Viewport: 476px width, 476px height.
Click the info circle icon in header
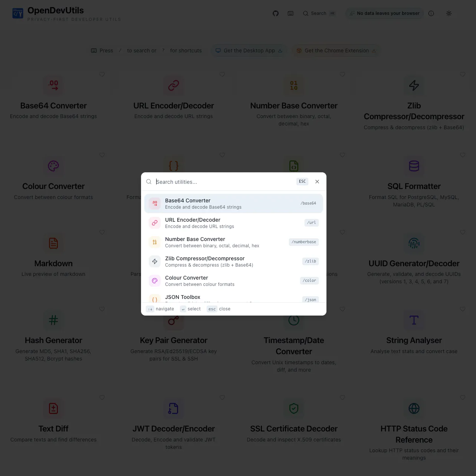[431, 13]
